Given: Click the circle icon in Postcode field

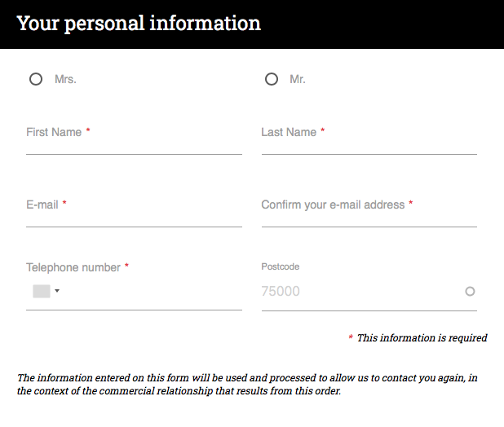Looking at the screenshot, I should tap(470, 291).
